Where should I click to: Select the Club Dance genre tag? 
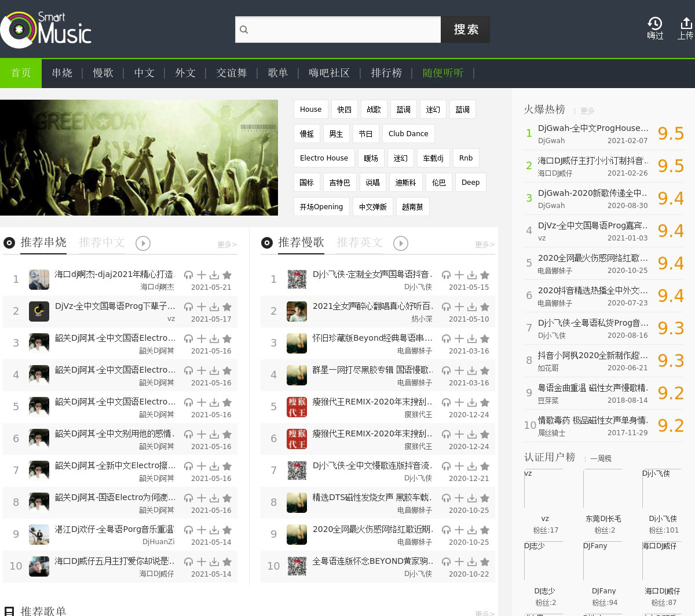(x=408, y=134)
